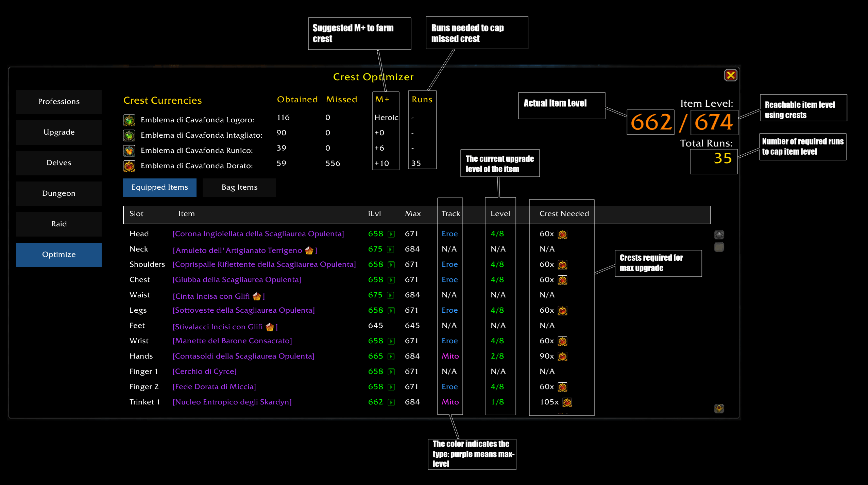Select the Equipped Items tab
This screenshot has height=485, width=868.
click(160, 187)
